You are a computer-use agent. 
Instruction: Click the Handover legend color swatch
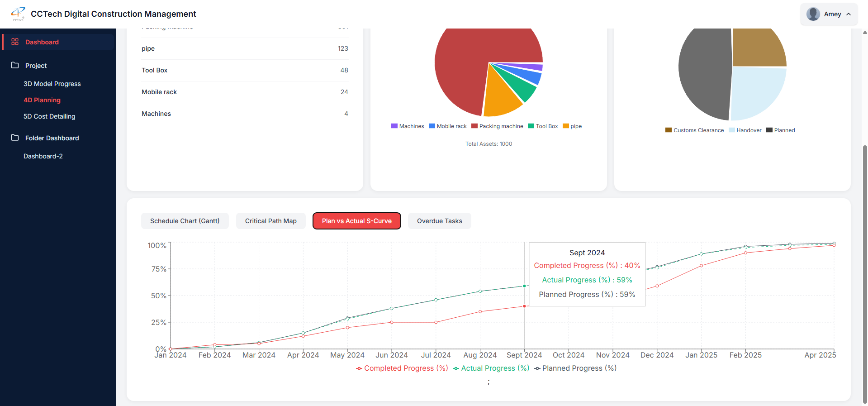[731, 130]
